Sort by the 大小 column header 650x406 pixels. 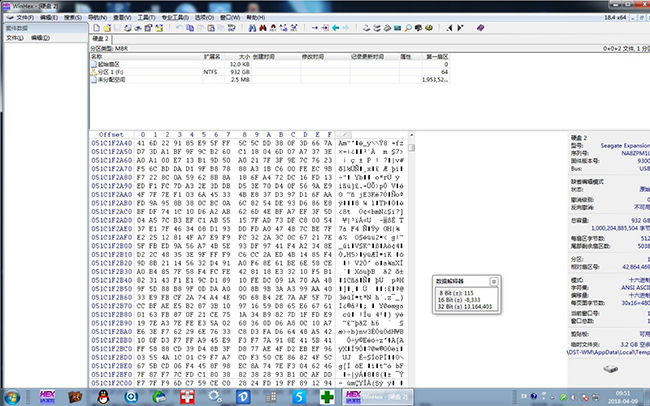coord(238,56)
